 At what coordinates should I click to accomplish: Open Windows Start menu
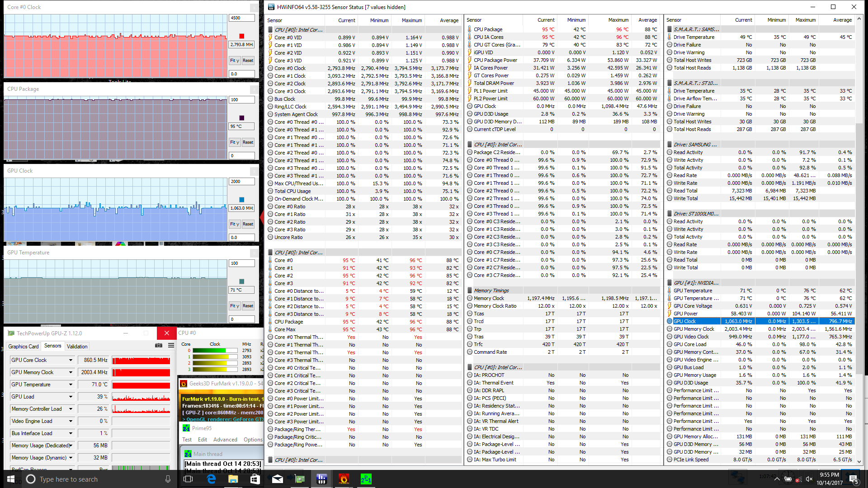(11, 479)
